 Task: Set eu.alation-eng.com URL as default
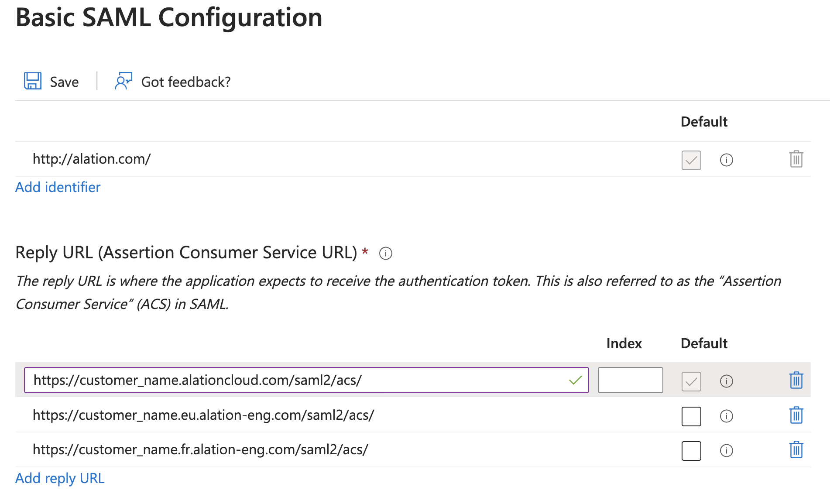pyautogui.click(x=691, y=416)
